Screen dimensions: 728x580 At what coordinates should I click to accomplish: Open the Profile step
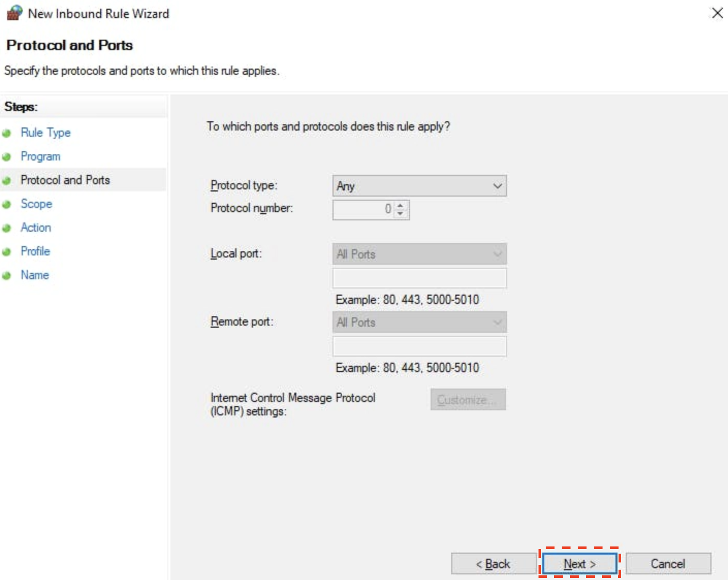(x=35, y=251)
